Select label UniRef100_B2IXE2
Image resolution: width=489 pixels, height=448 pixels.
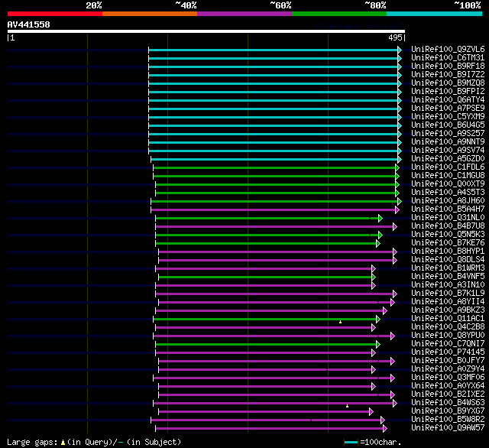(448, 394)
